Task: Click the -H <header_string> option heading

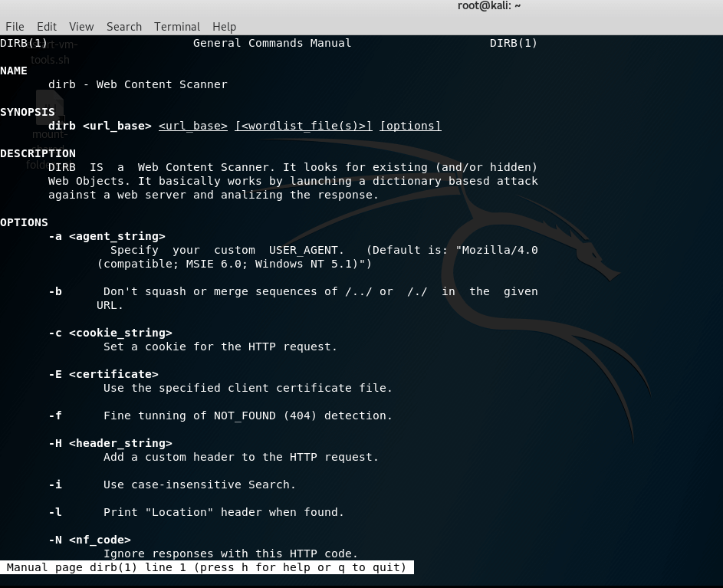Action: (x=110, y=443)
